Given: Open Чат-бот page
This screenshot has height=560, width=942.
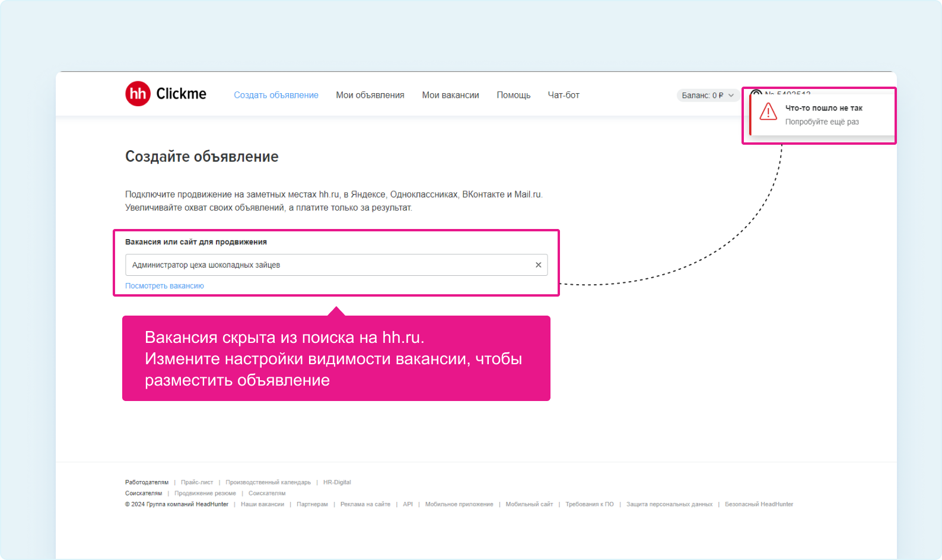Looking at the screenshot, I should pyautogui.click(x=564, y=95).
